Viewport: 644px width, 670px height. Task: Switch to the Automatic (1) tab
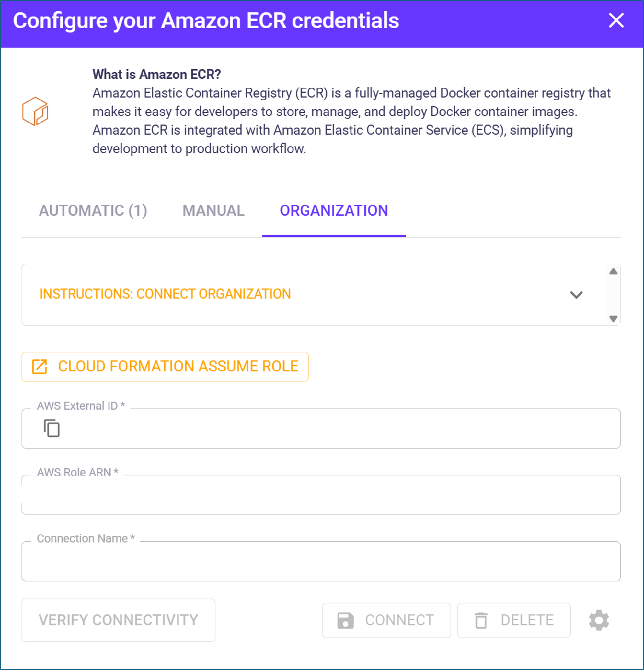(x=93, y=211)
